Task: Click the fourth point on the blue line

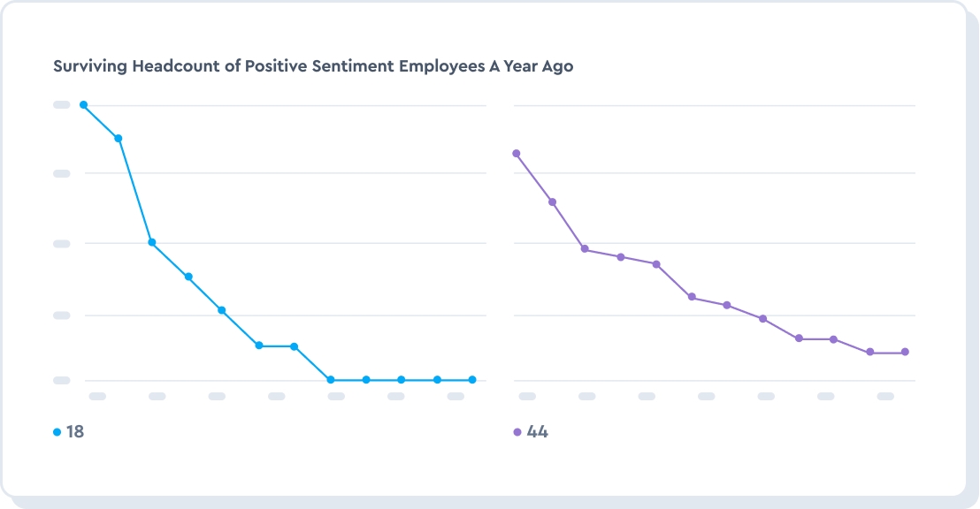Action: coord(188,277)
